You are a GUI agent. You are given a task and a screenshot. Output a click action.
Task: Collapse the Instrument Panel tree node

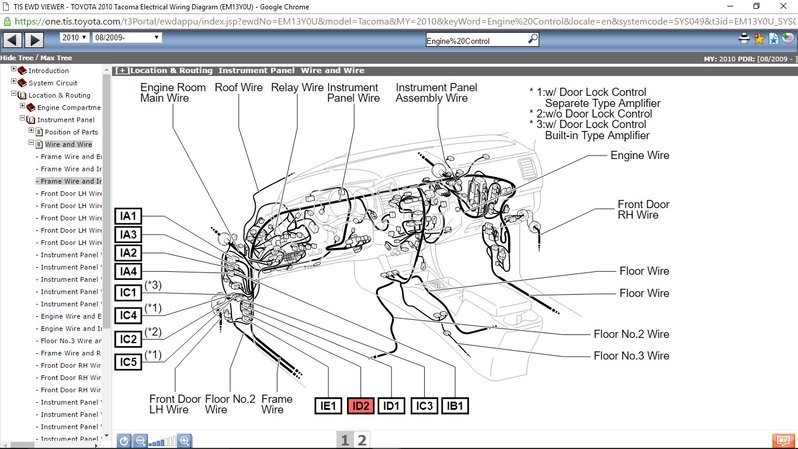click(22, 118)
